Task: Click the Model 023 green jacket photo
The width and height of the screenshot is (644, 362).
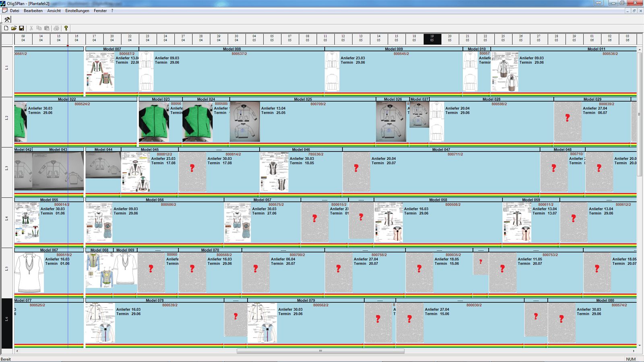Action: 154,122
